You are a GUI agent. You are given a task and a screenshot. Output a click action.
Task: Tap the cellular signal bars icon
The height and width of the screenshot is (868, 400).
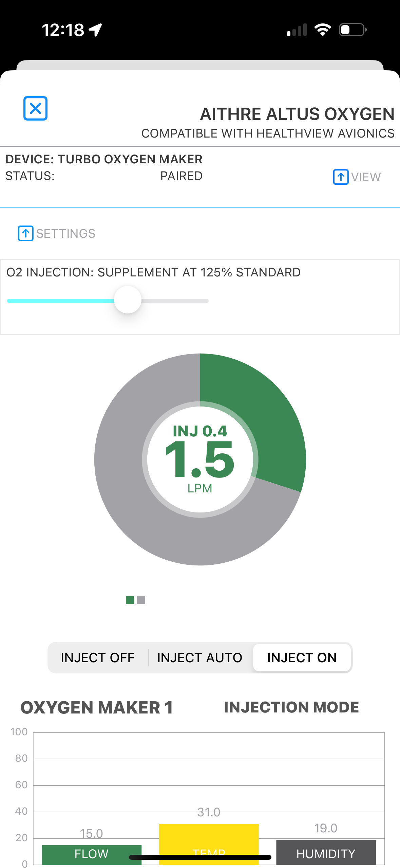pyautogui.click(x=297, y=30)
